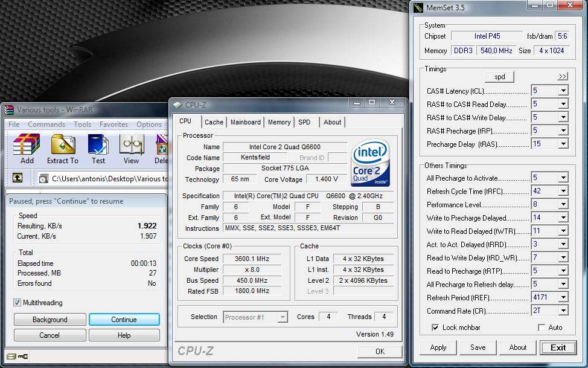Click the Save button in MemSet

(478, 347)
